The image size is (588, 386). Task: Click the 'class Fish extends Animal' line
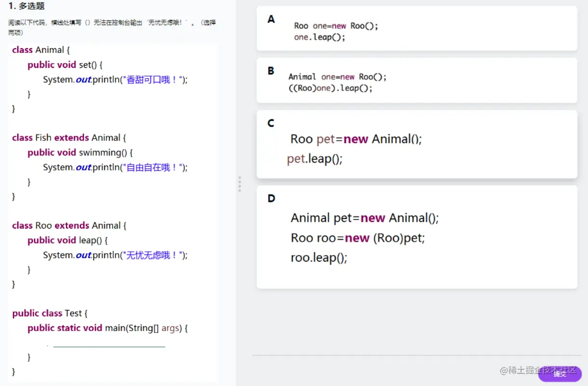point(69,138)
